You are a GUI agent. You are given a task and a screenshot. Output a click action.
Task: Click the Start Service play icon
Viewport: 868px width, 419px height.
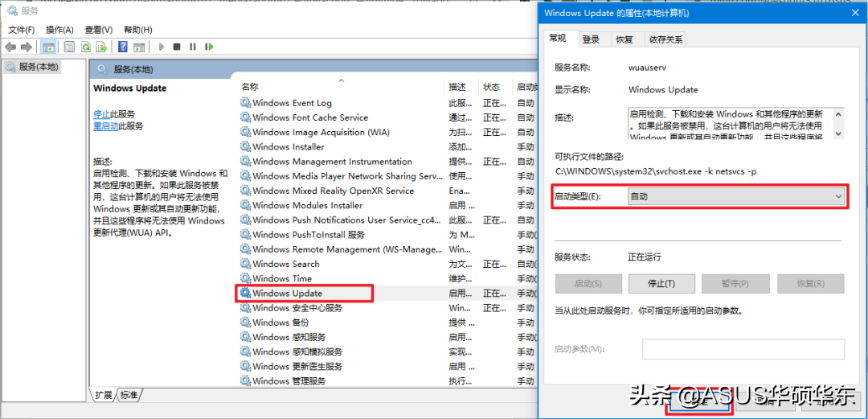[161, 47]
